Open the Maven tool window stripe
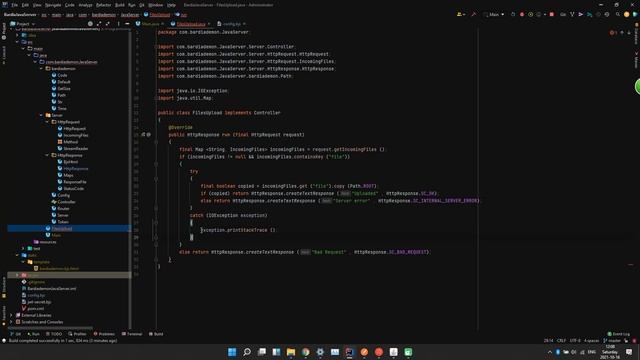640x360 pixels. [x=636, y=60]
